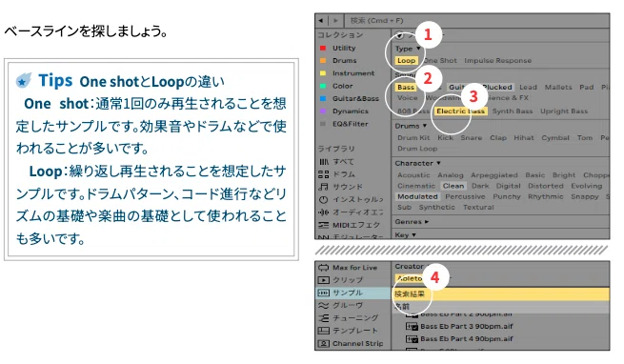The height and width of the screenshot is (364, 624).
Task: Click file icon of Bass Eb Part 3
Action: pyautogui.click(x=412, y=326)
